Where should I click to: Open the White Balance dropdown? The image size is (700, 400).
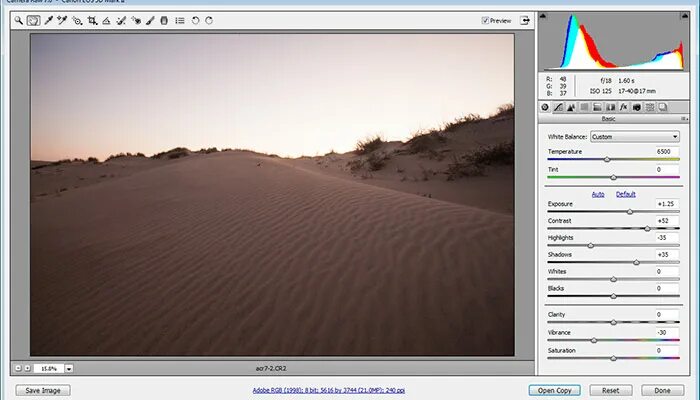634,137
